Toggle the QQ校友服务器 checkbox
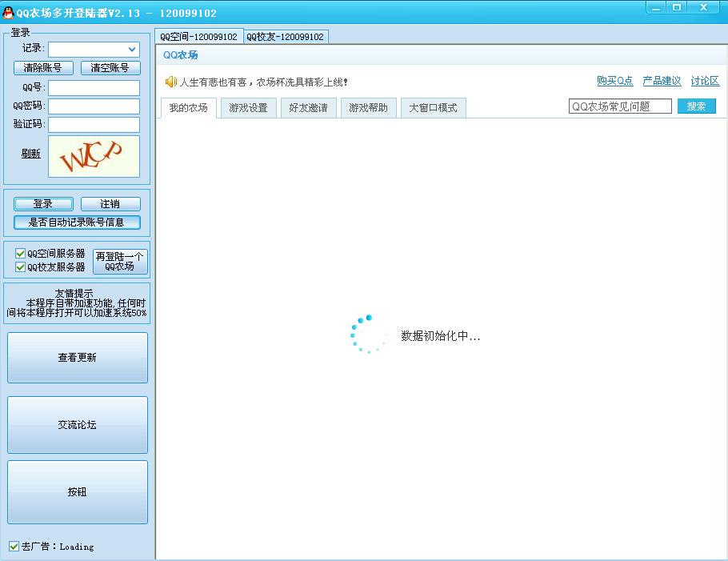Image resolution: width=728 pixels, height=561 pixels. coord(20,267)
